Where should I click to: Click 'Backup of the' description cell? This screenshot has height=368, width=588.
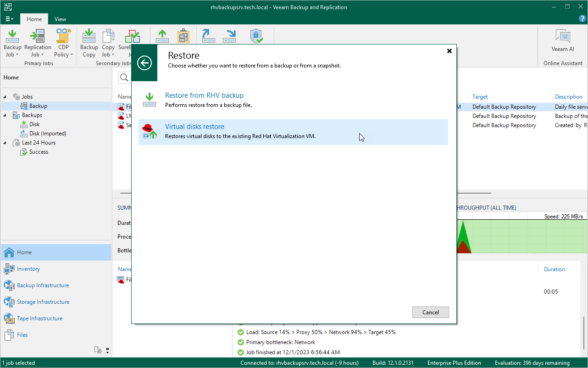pyautogui.click(x=571, y=116)
